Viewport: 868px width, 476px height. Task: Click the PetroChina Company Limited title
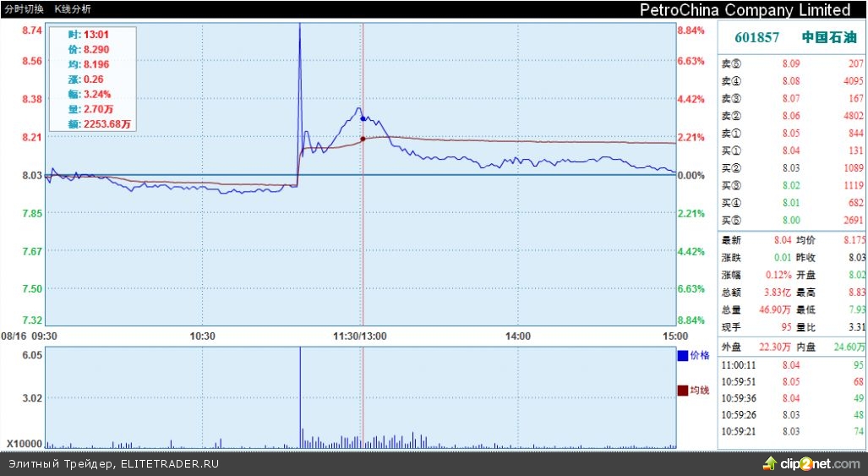coord(745,10)
